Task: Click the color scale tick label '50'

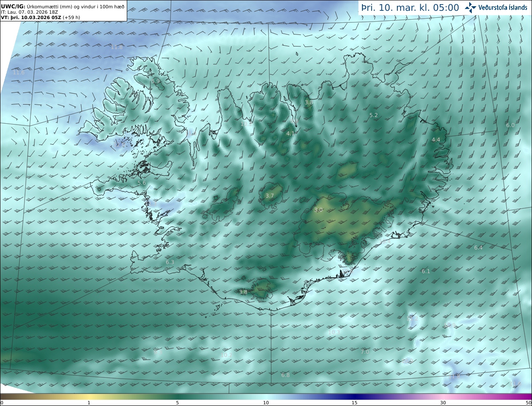Action: point(529,403)
